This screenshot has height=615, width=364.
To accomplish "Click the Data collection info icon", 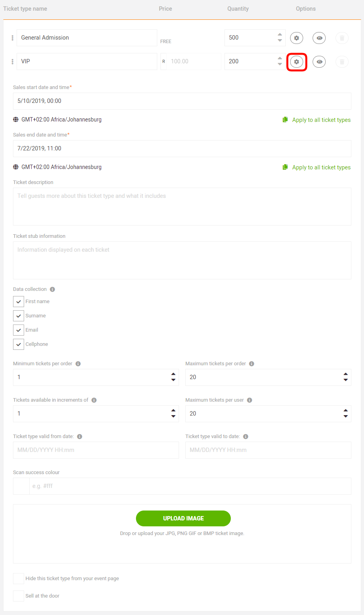I will click(x=52, y=289).
